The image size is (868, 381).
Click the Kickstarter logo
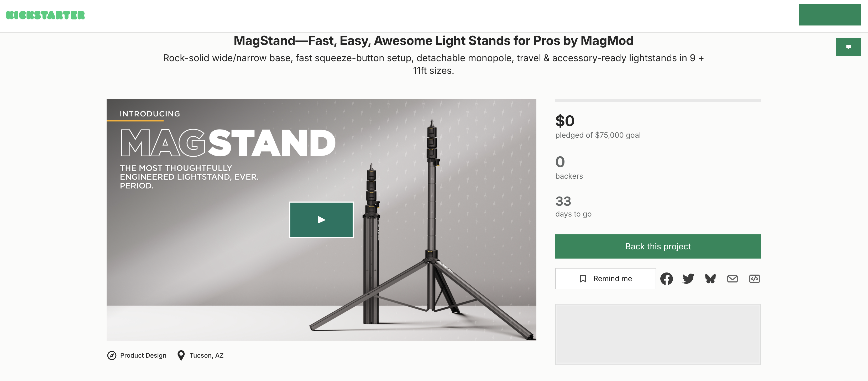click(x=45, y=15)
